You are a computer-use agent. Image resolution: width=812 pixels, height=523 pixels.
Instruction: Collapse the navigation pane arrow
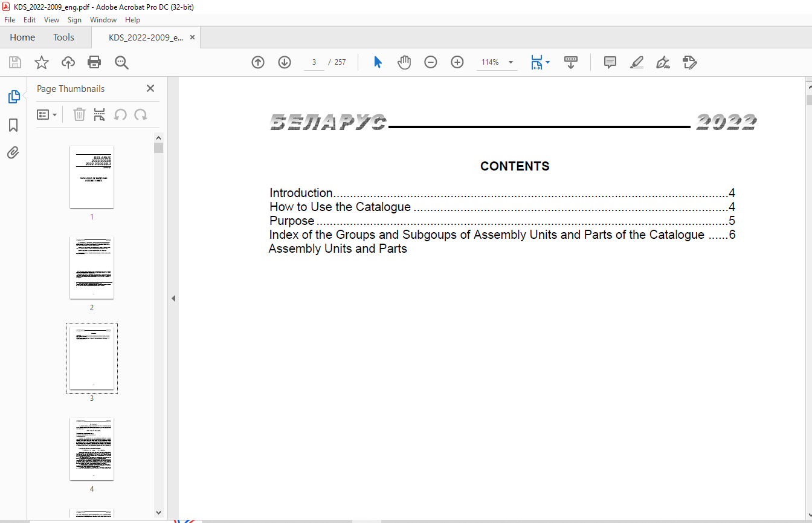(173, 298)
